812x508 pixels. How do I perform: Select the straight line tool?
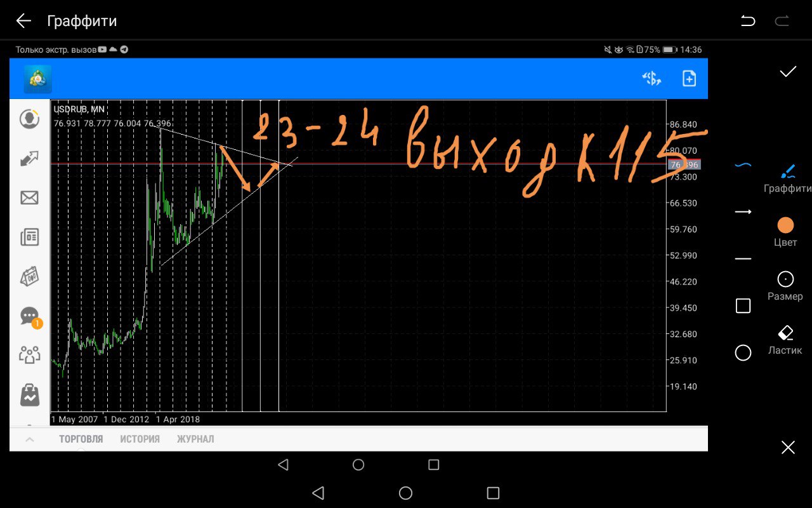pos(743,259)
